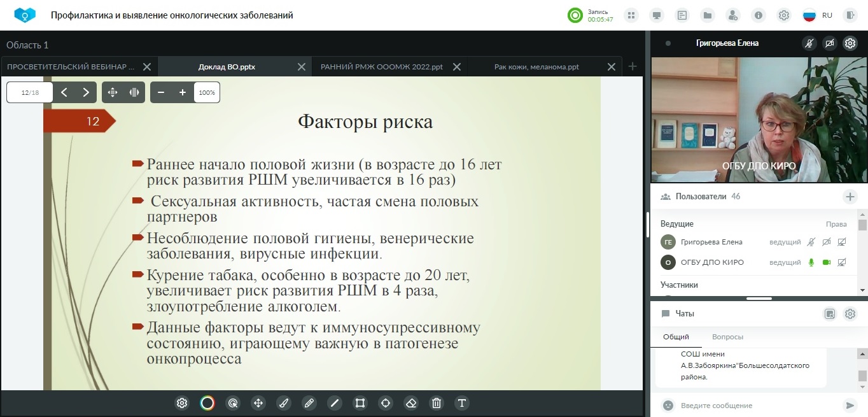This screenshot has height=417, width=868.
Task: Send the chat message with arrow
Action: (x=849, y=406)
